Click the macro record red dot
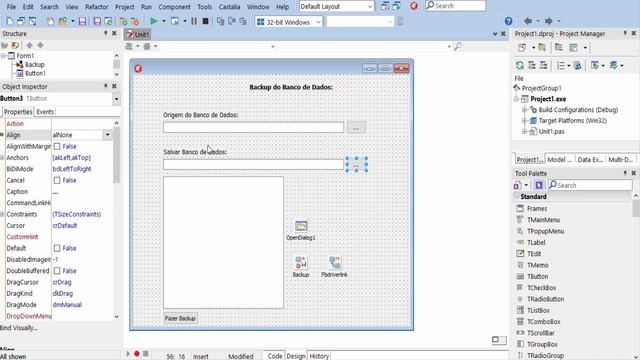Viewport: 640px width, 360px height. click(137, 353)
